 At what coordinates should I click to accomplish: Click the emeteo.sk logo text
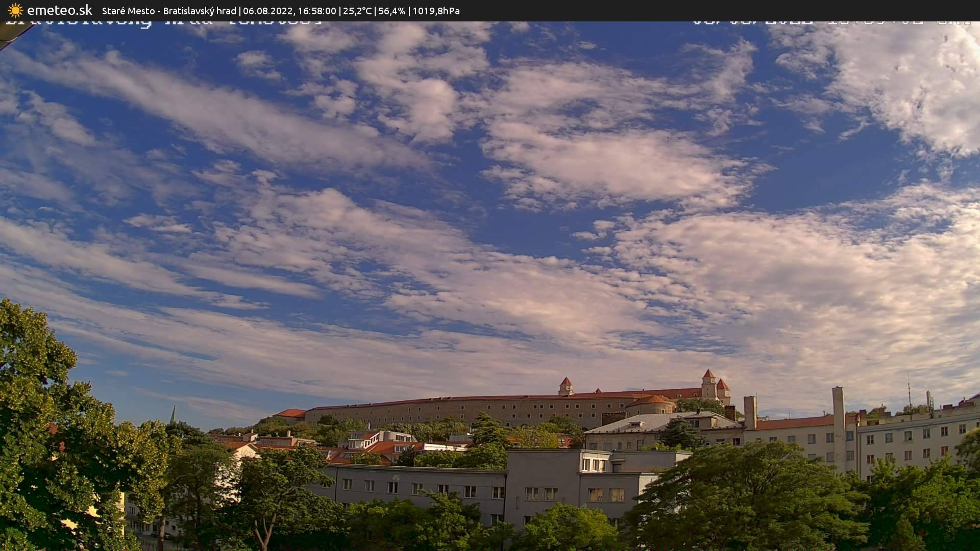coord(60,10)
